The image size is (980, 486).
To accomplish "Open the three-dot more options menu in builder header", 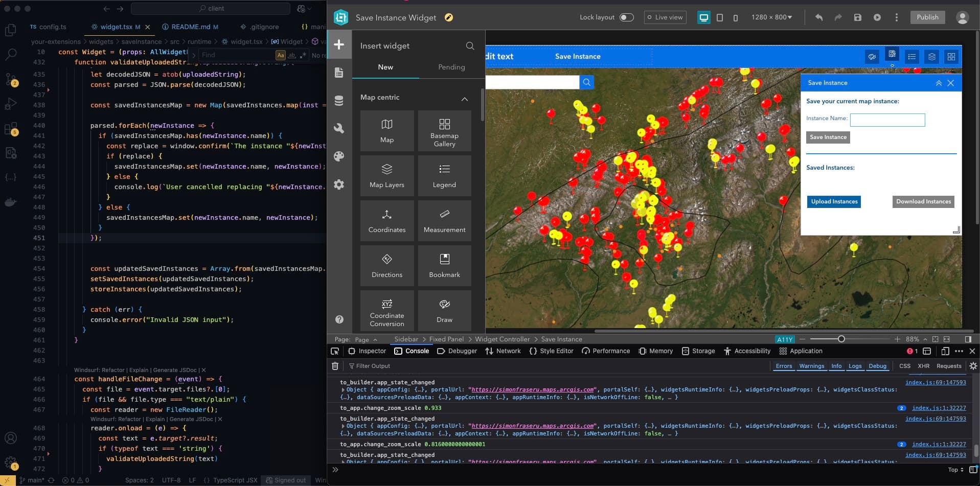I will tap(896, 17).
